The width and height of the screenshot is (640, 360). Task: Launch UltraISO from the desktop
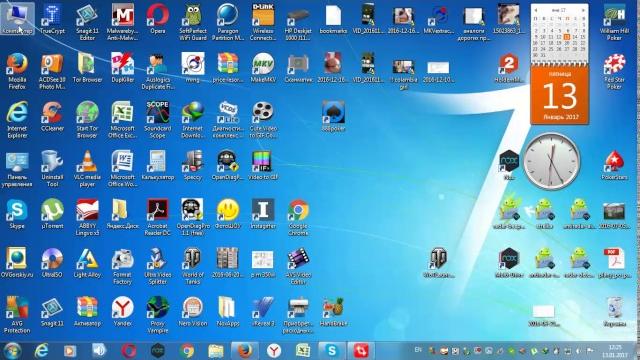pyautogui.click(x=52, y=263)
